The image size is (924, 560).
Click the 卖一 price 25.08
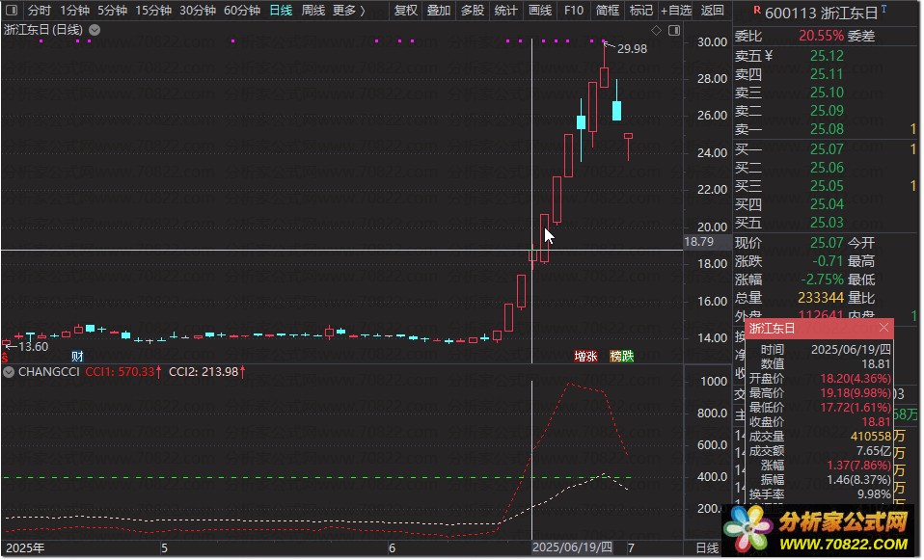(x=827, y=129)
